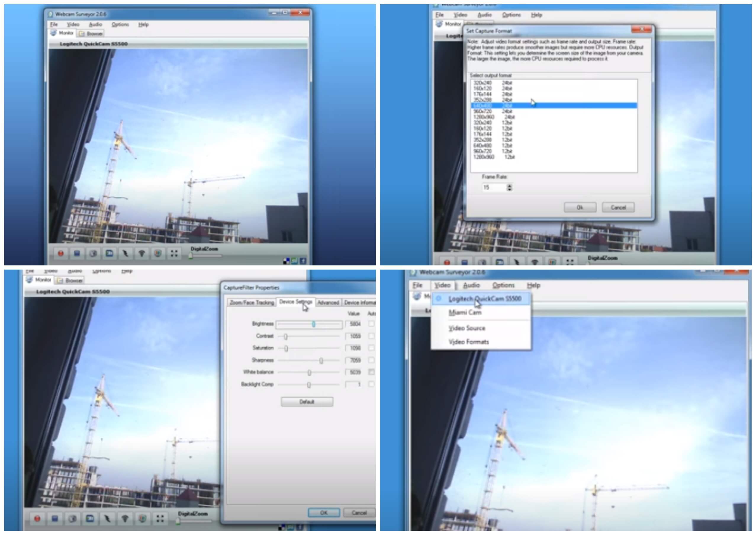Close the Set Capture Format dialog
Viewport: 756px width, 535px height.
tap(641, 30)
